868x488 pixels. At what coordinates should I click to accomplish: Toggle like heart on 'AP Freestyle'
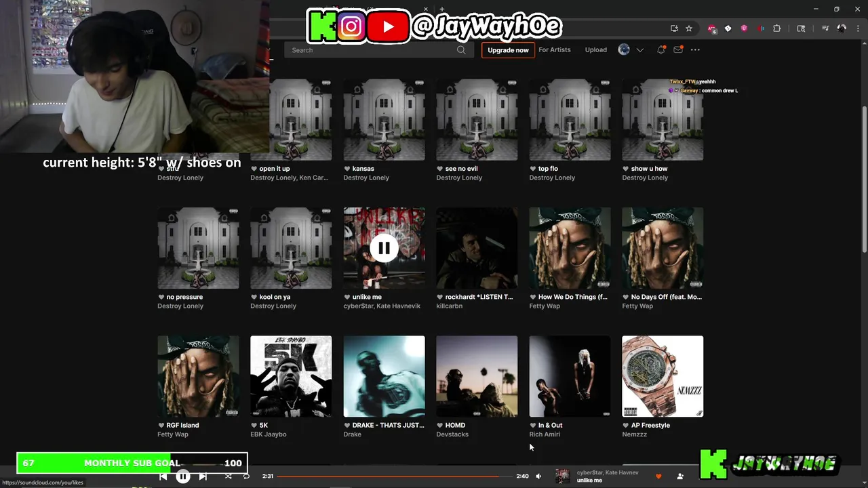tap(626, 425)
